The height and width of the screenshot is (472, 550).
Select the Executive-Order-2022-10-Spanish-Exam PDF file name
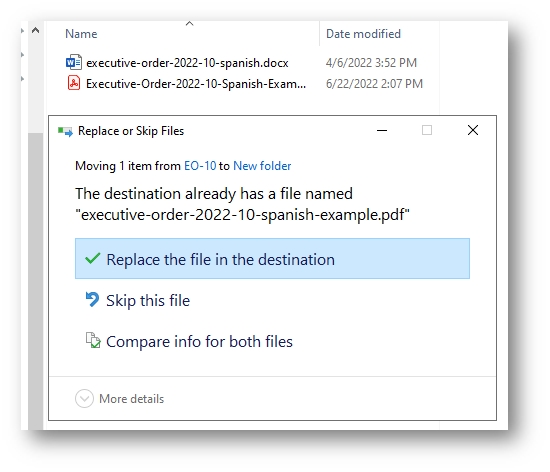(x=196, y=84)
